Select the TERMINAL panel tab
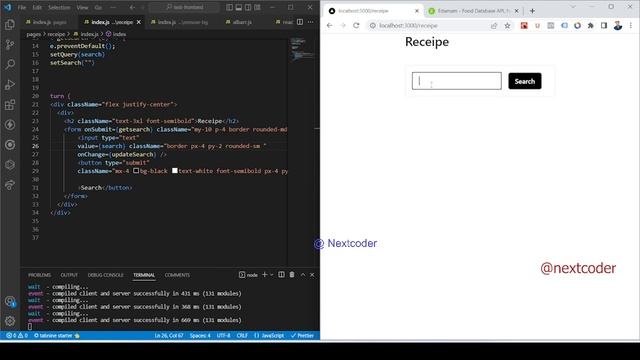640x360 pixels. tap(144, 275)
